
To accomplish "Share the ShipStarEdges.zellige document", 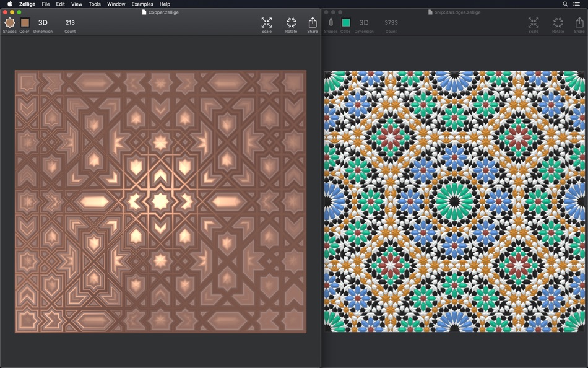I will 579,23.
